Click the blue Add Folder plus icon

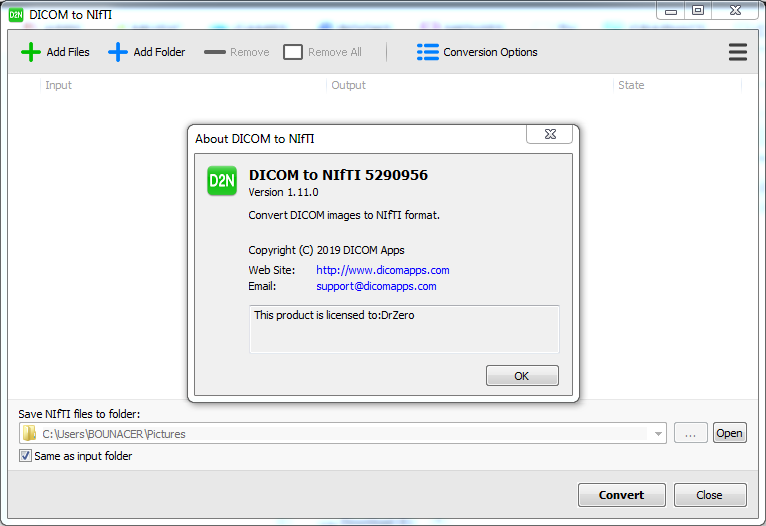coord(118,52)
